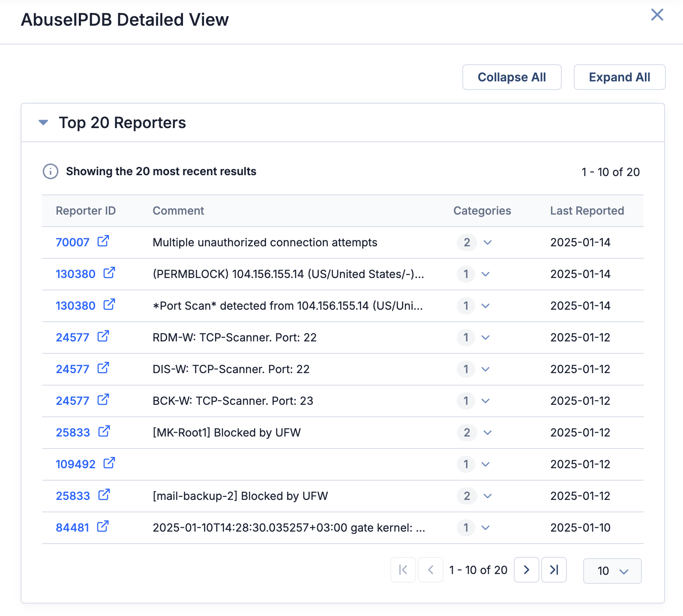Go to the previous results page
The image size is (683, 616).
[x=430, y=570]
